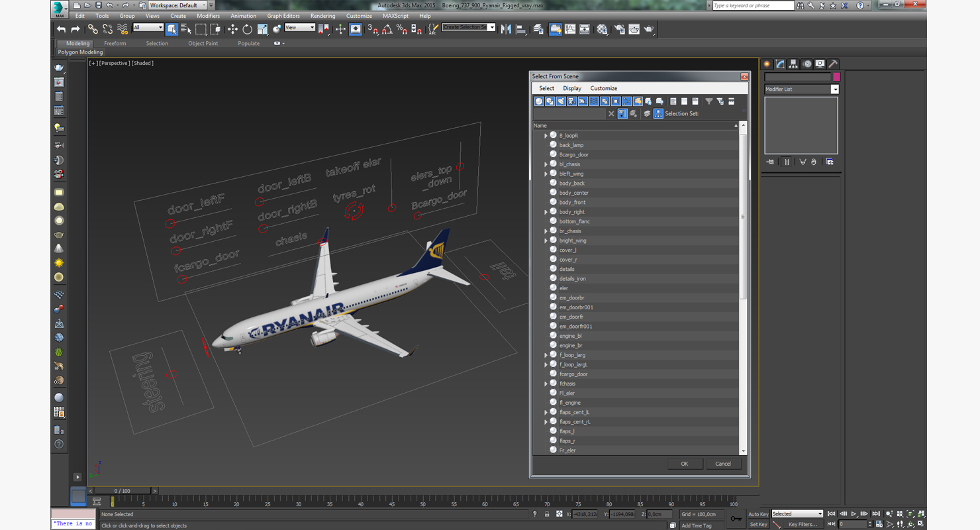This screenshot has width=980, height=530.
Task: Toggle Angle Snap in main toolbar
Action: [x=387, y=29]
